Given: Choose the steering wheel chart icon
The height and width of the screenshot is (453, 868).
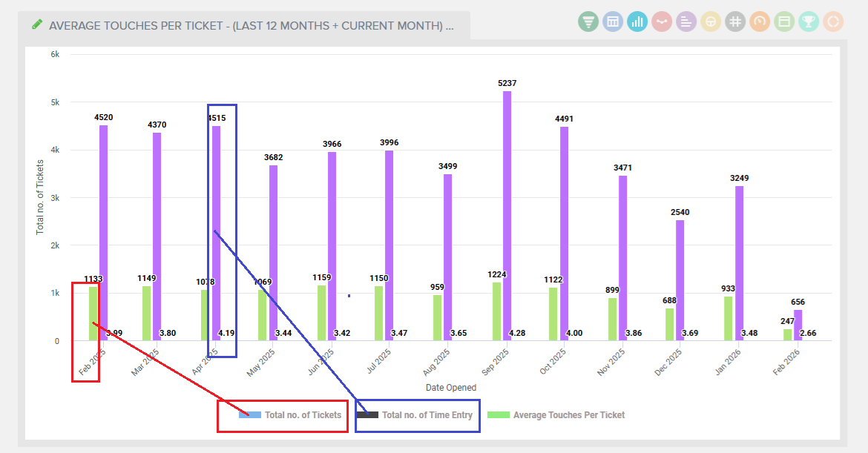Looking at the screenshot, I should (711, 22).
